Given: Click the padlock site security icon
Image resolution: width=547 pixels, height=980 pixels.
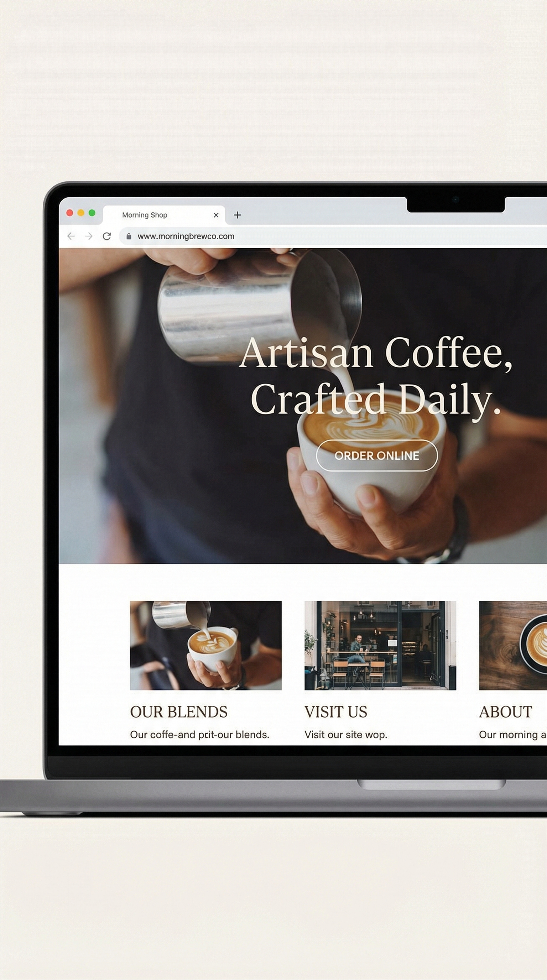Looking at the screenshot, I should pos(129,236).
